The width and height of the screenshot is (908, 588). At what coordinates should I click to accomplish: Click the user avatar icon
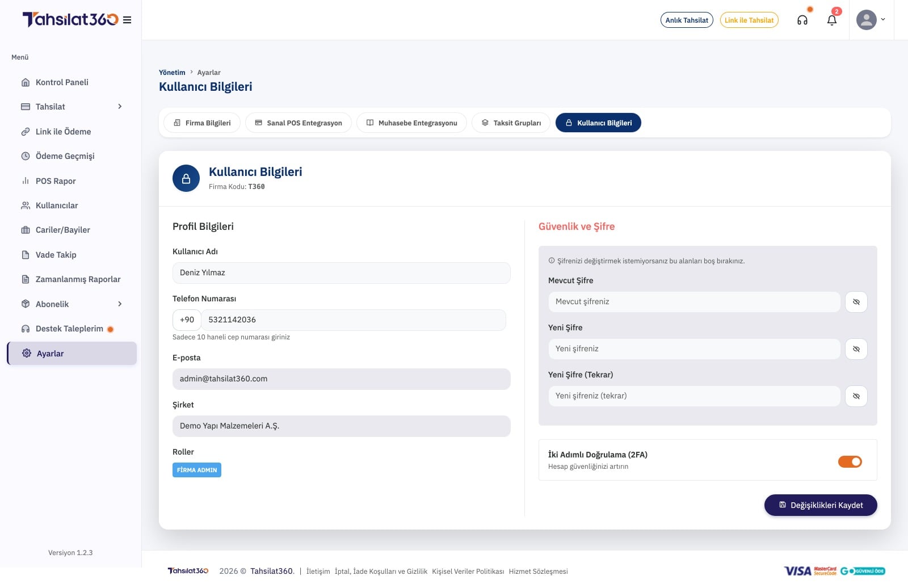[x=866, y=20]
